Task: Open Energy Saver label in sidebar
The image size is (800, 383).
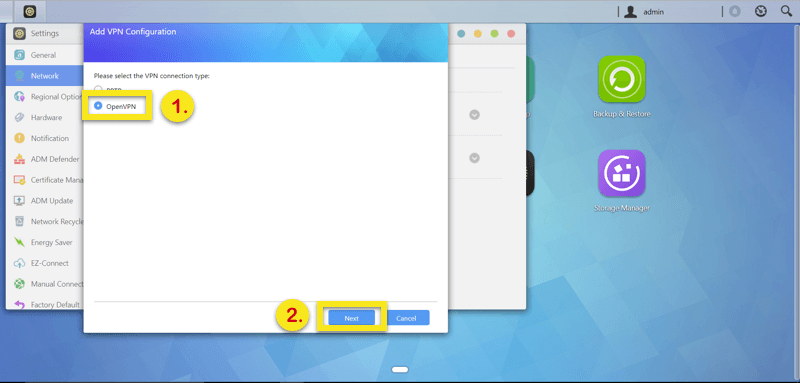Action: (52, 243)
